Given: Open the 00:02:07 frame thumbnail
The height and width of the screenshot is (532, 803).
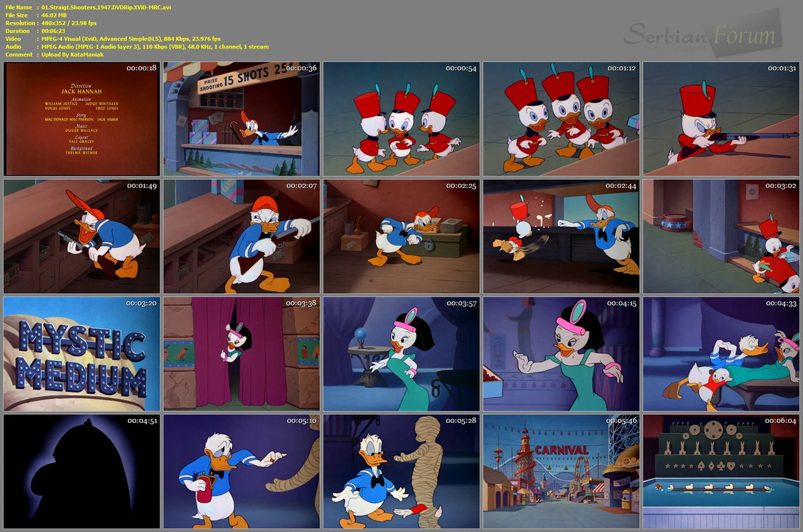Looking at the screenshot, I should pos(241,237).
